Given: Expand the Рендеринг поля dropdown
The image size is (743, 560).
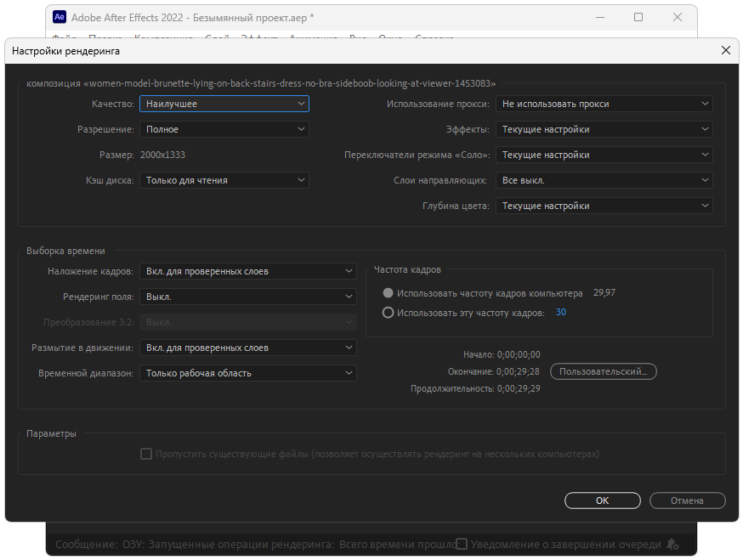Looking at the screenshot, I should tap(248, 297).
